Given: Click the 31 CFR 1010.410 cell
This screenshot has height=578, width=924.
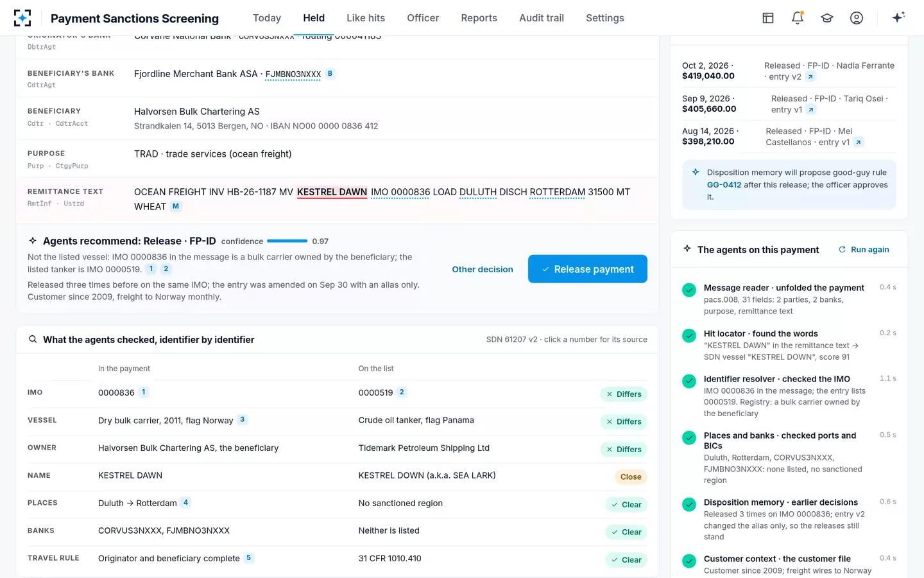Looking at the screenshot, I should [x=389, y=558].
